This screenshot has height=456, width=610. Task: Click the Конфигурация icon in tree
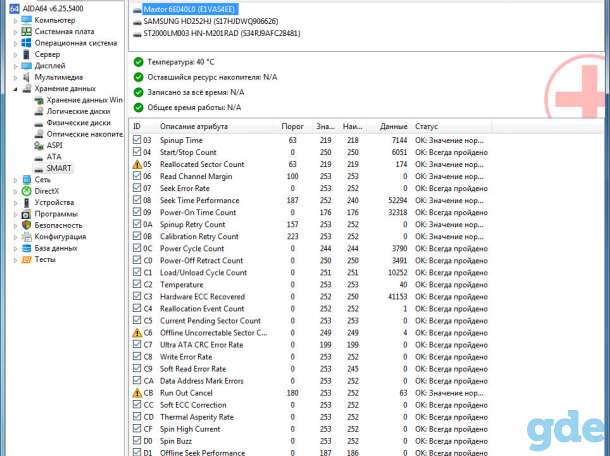coord(26,236)
